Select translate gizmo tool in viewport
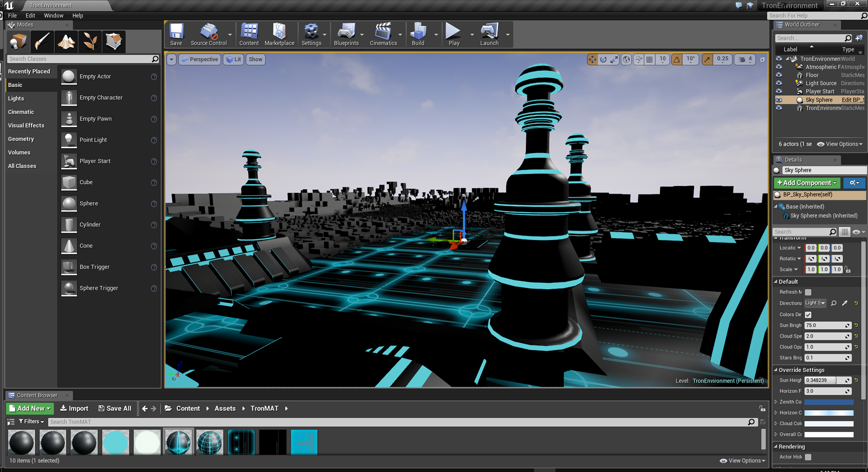868x472 pixels. coord(592,59)
